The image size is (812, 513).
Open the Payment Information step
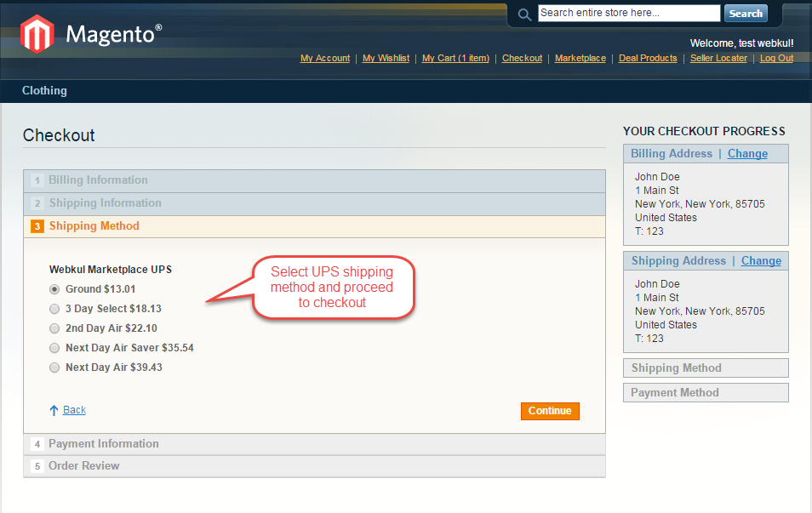tap(314, 444)
